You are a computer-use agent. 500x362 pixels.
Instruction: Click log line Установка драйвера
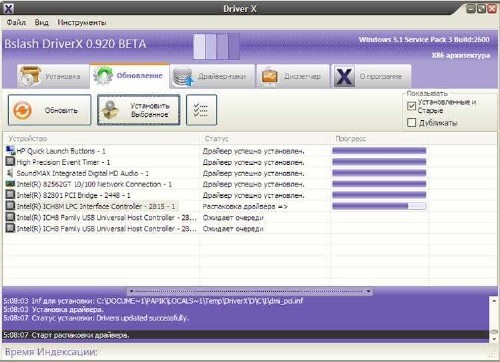coord(53,310)
